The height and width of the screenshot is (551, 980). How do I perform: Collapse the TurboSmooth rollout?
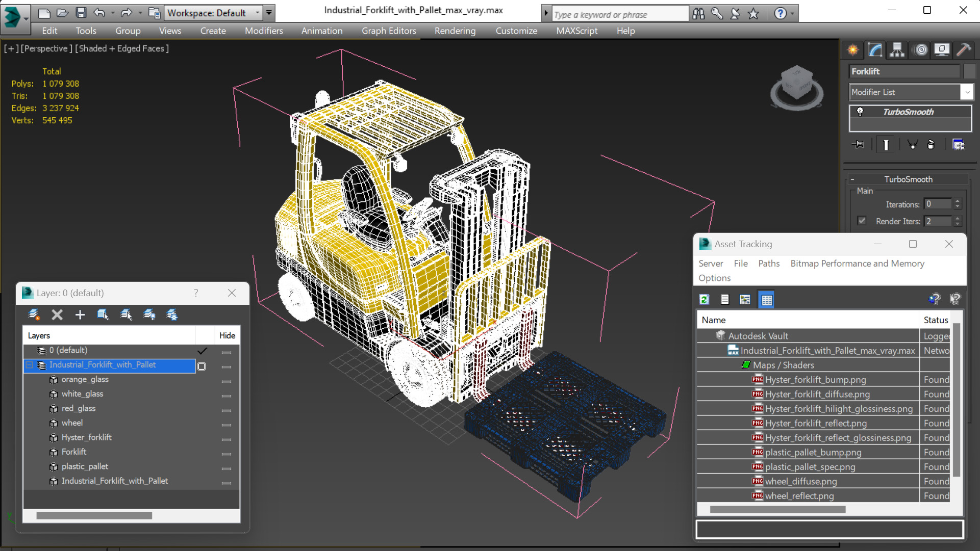pyautogui.click(x=852, y=179)
